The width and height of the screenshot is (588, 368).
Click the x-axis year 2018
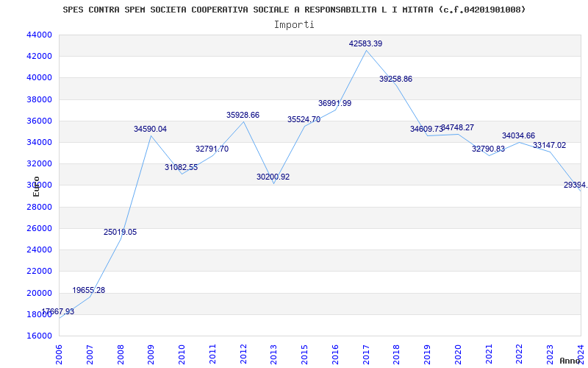click(397, 355)
